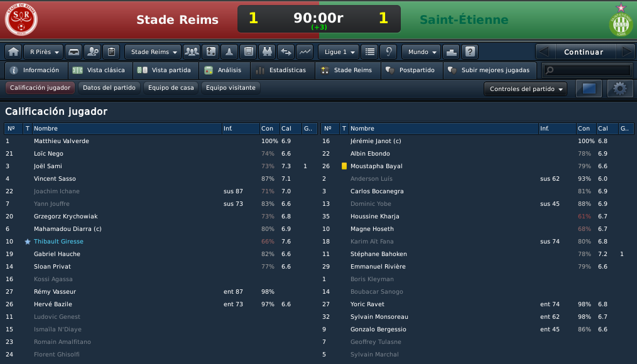Image resolution: width=637 pixels, height=364 pixels.
Task: Select the Datos del partido view
Action: tap(109, 88)
